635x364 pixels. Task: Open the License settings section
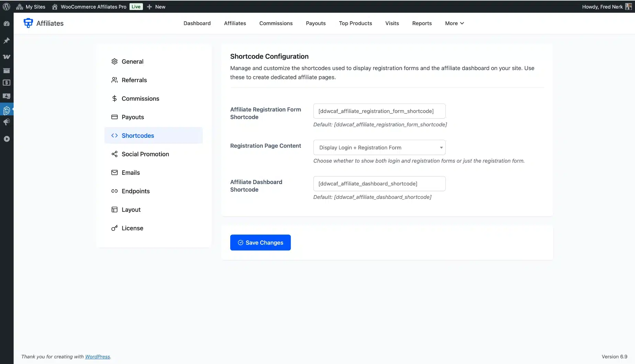coord(132,228)
